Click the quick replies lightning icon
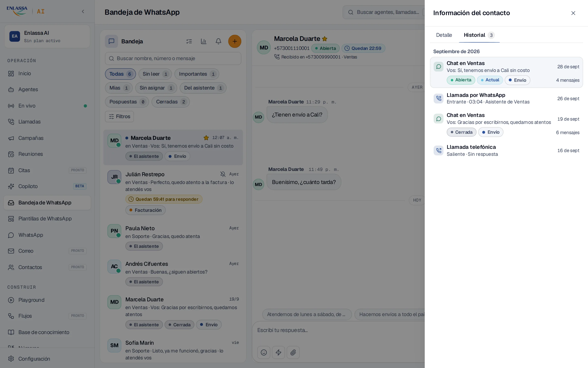Image resolution: width=588 pixels, height=368 pixels. [278, 352]
